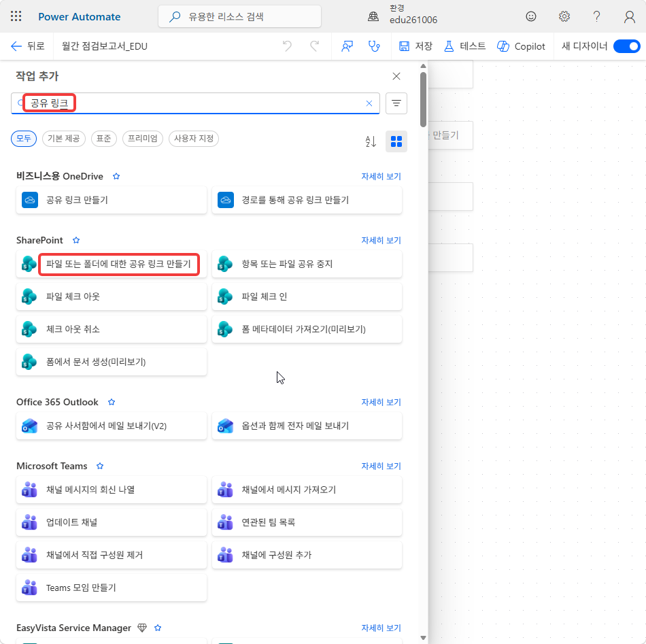Select the 표준 filter chip
Screen dimensions: 646x644
tap(104, 139)
